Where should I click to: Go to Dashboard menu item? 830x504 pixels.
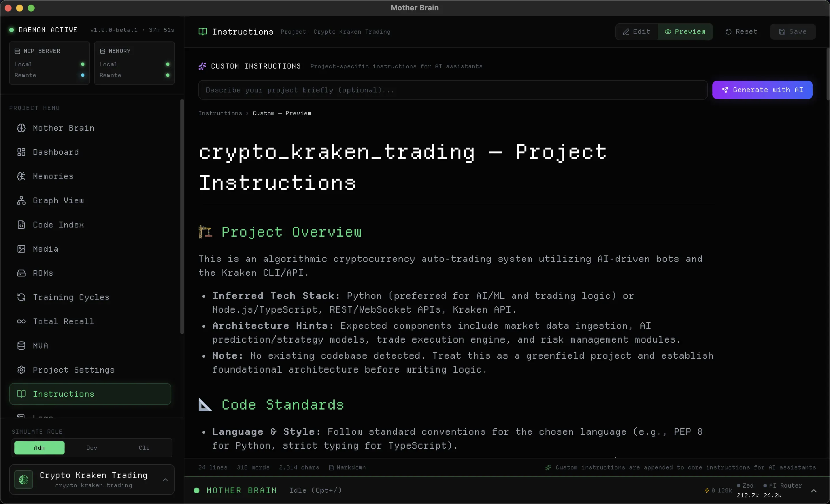click(x=90, y=152)
